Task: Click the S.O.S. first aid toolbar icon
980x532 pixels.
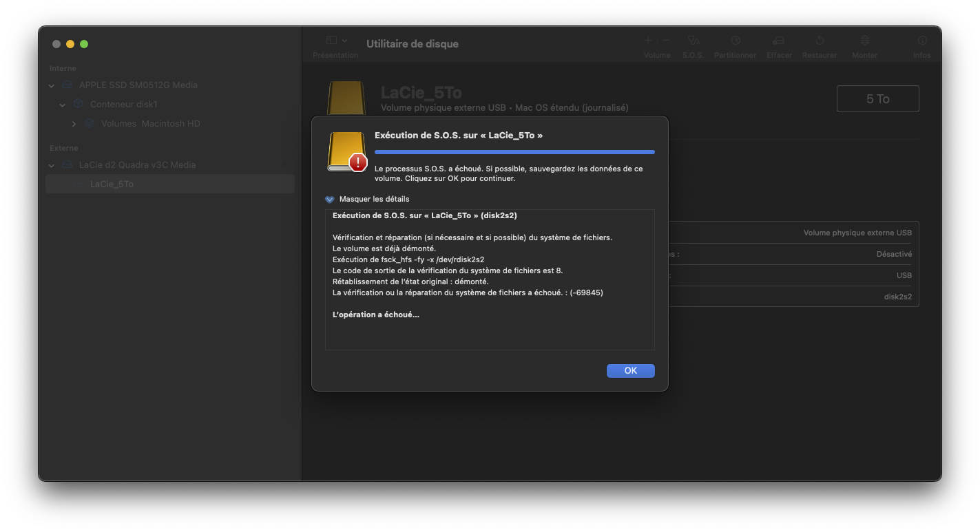Action: [x=693, y=41]
